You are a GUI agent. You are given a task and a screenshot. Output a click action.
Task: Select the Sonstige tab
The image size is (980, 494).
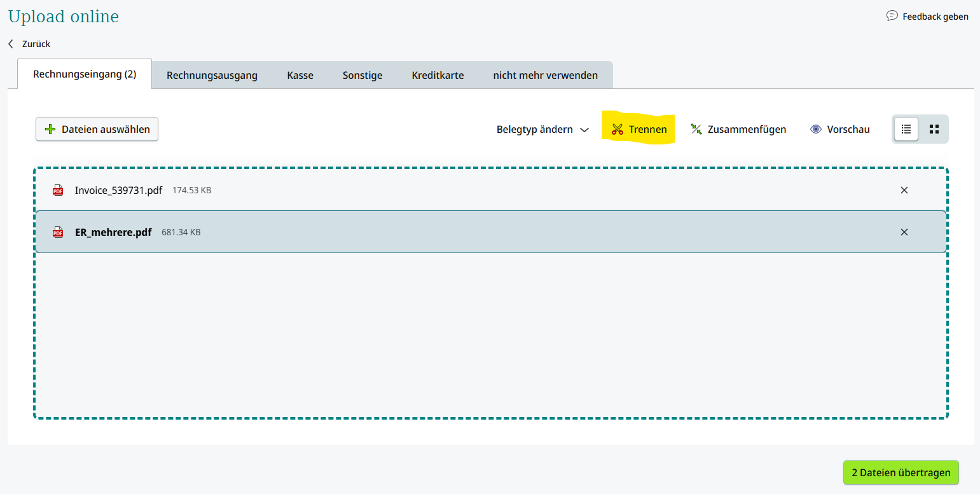coord(362,75)
